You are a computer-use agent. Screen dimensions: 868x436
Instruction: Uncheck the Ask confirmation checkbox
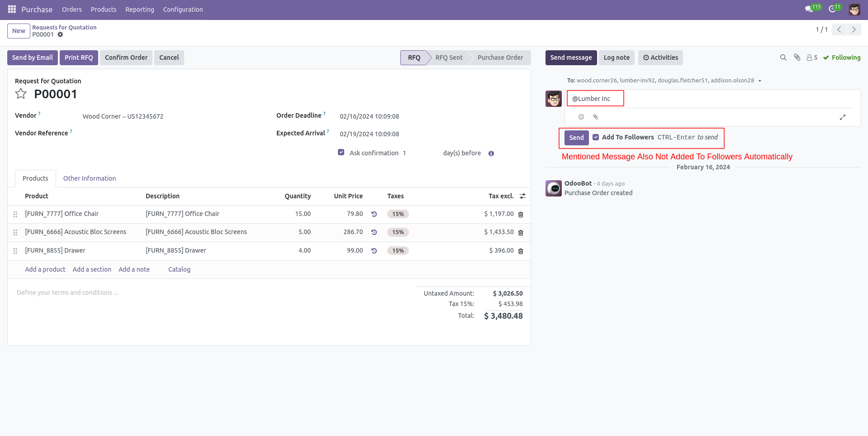click(x=341, y=152)
